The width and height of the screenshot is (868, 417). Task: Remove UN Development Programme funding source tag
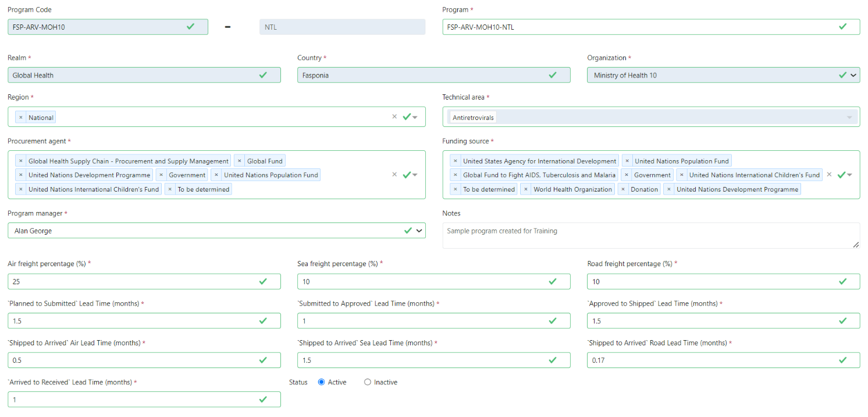[669, 189]
